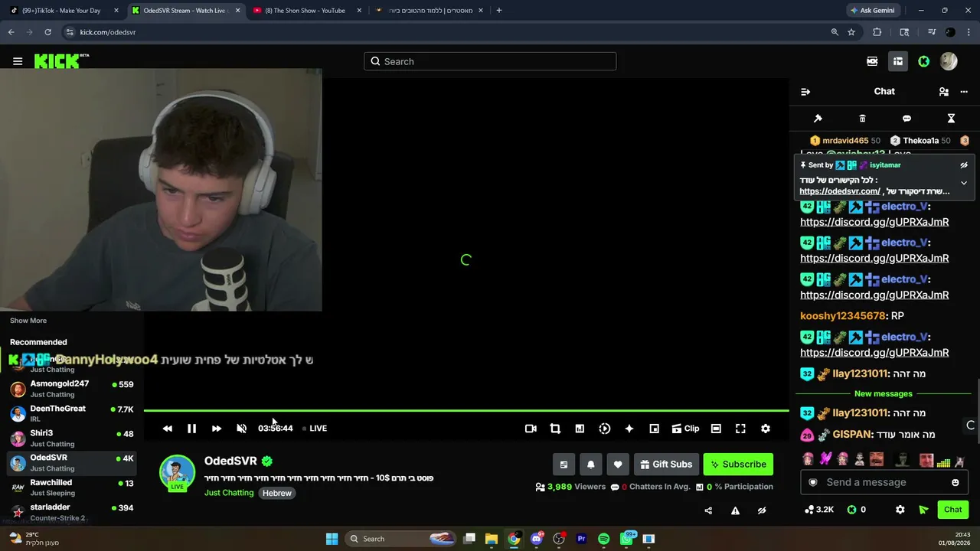The height and width of the screenshot is (551, 980).
Task: Click the MDK icon in the Kick header
Action: click(x=872, y=61)
